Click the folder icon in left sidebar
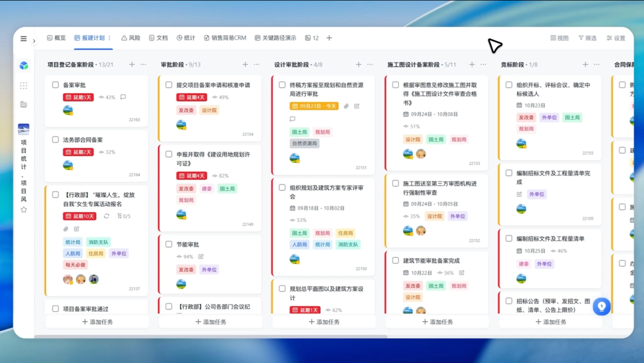This screenshot has height=363, width=644. pos(24,105)
